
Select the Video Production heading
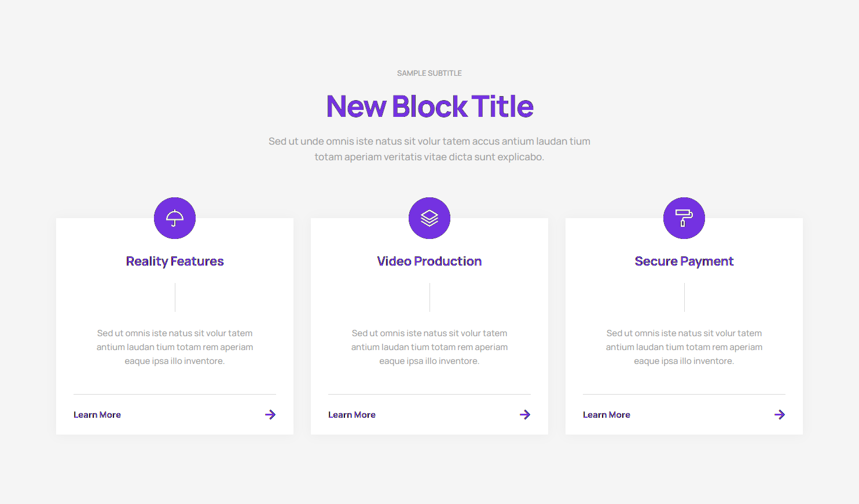pos(429,262)
